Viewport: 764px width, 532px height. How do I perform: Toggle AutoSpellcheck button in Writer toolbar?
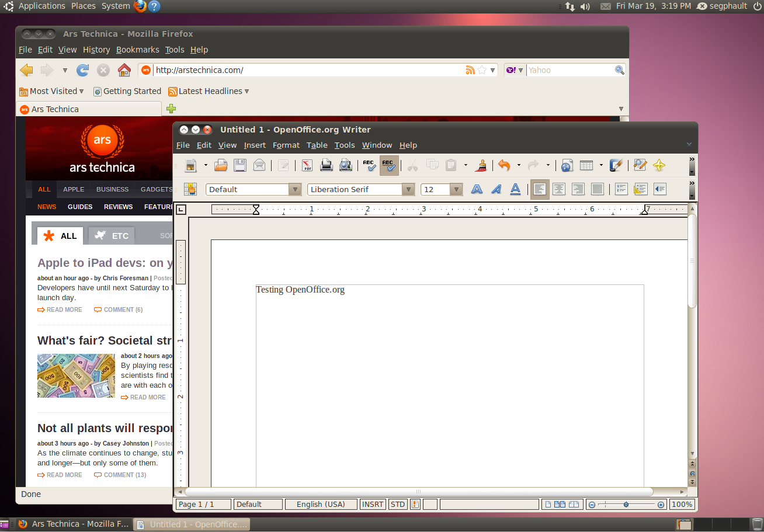(389, 166)
